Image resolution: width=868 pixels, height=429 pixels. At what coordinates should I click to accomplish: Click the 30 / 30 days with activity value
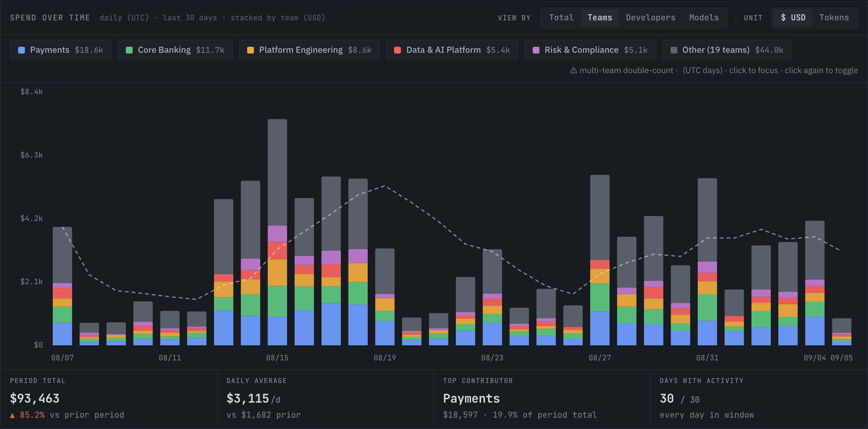pos(680,399)
